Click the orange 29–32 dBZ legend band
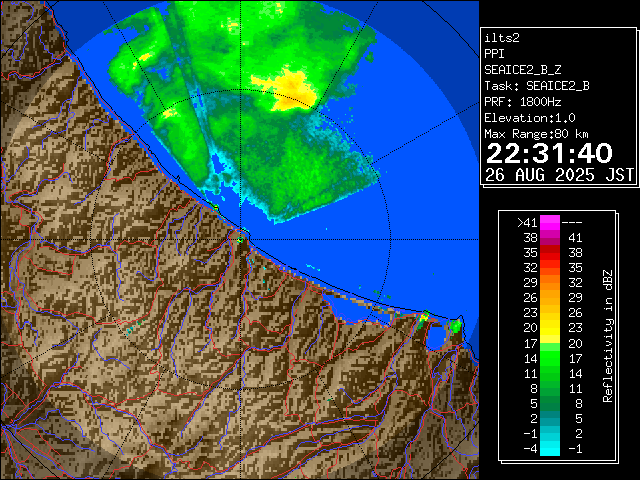This screenshot has height=480, width=640. point(549,283)
